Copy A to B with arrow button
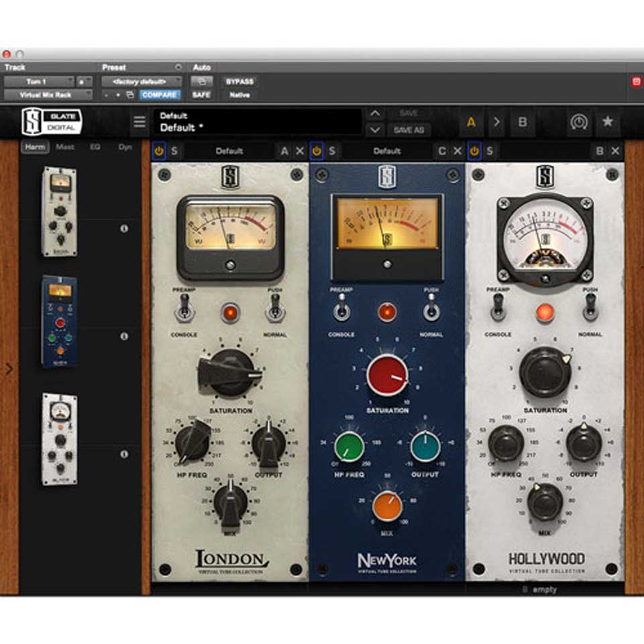Viewport: 644px width, 644px height. point(496,122)
